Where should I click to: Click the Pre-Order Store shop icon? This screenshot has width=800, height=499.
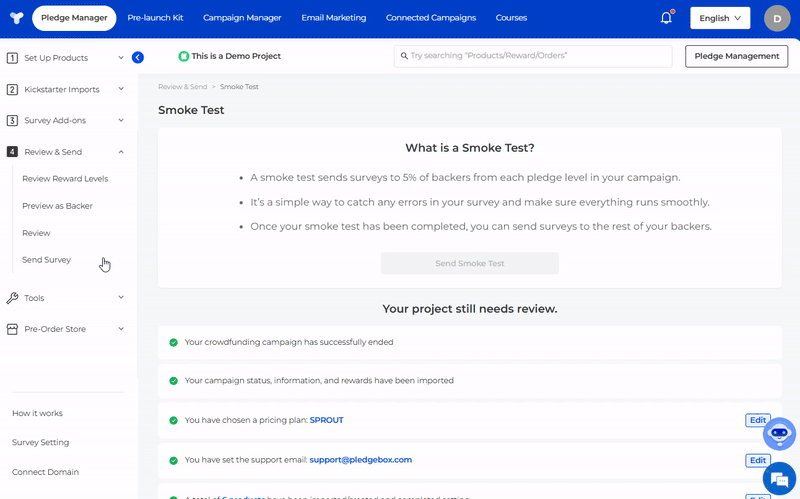12,329
